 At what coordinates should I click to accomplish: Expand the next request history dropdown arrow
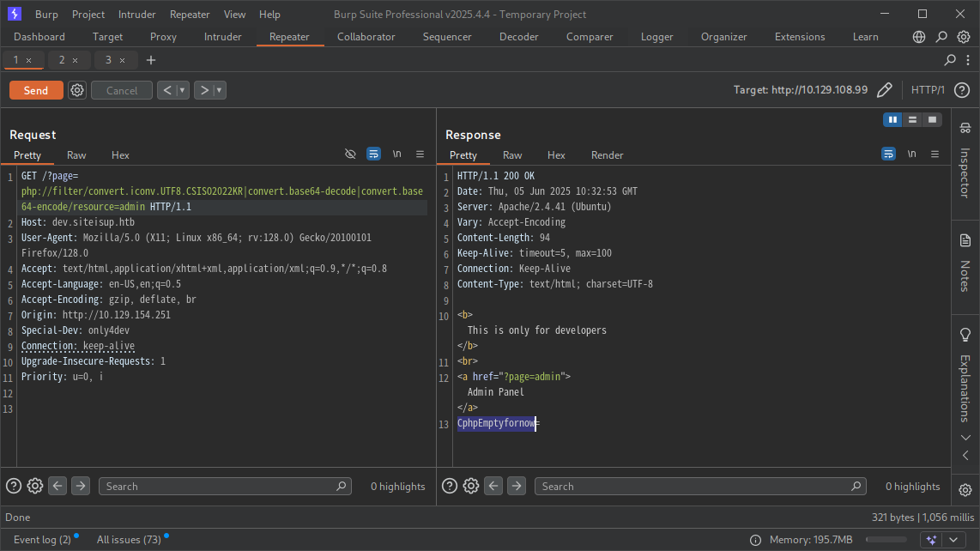pyautogui.click(x=220, y=90)
